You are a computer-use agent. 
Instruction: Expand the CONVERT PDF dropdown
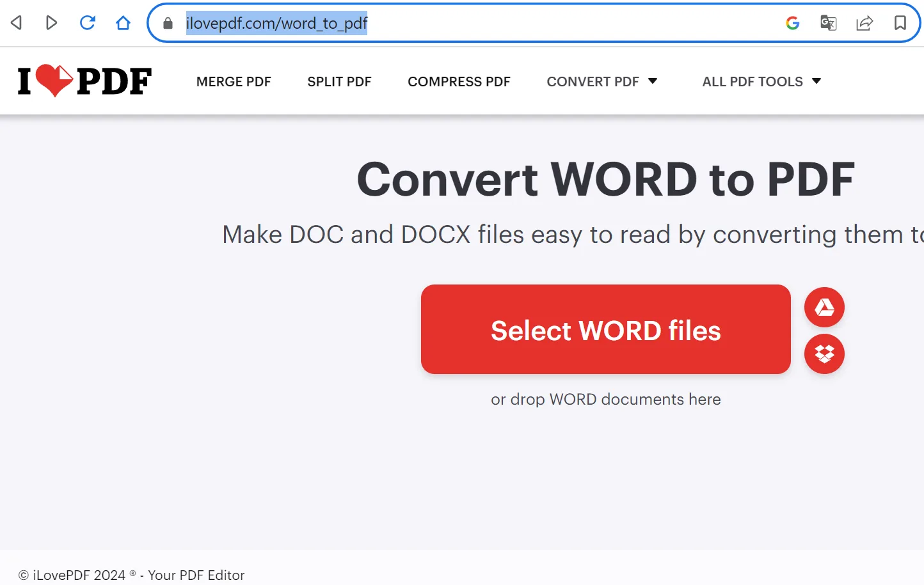click(x=602, y=82)
